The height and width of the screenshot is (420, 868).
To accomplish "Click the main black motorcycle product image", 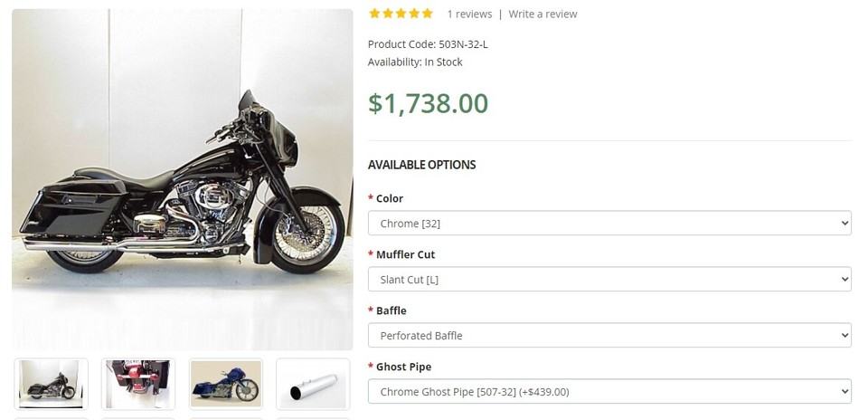I will (182, 179).
